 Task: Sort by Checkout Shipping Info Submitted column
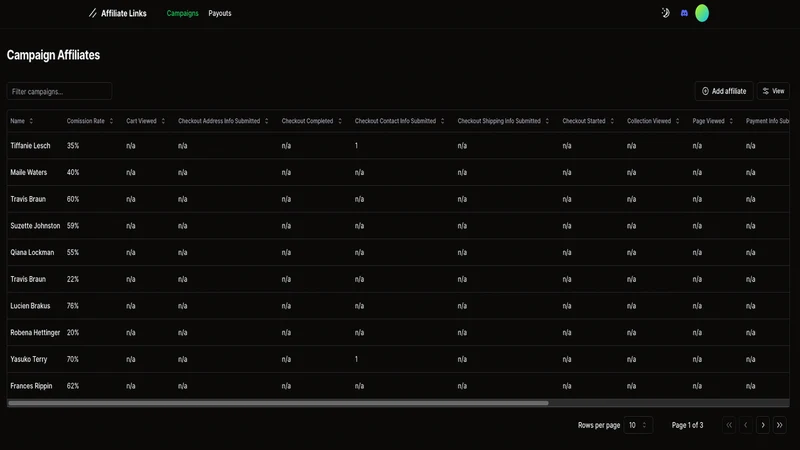pyautogui.click(x=503, y=121)
